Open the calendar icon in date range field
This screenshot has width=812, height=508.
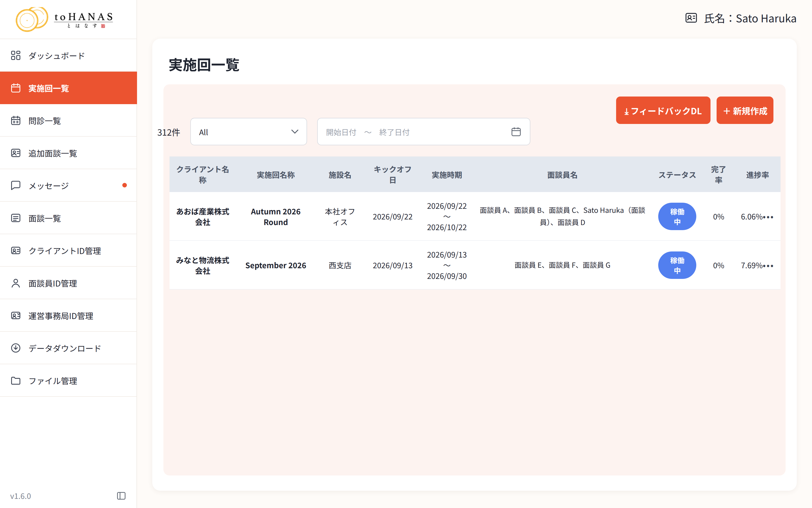point(516,132)
